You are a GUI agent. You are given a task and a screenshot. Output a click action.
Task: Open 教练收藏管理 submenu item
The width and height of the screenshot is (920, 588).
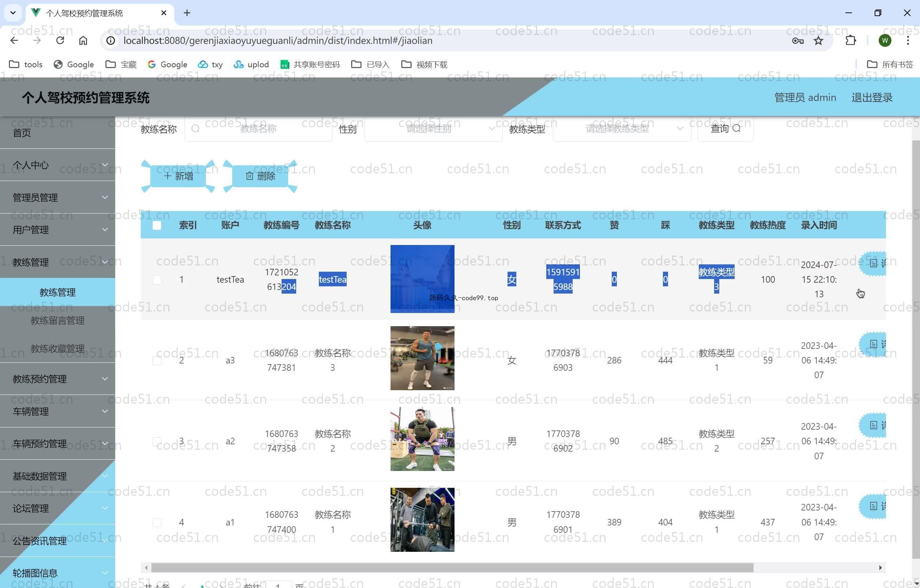tap(57, 348)
